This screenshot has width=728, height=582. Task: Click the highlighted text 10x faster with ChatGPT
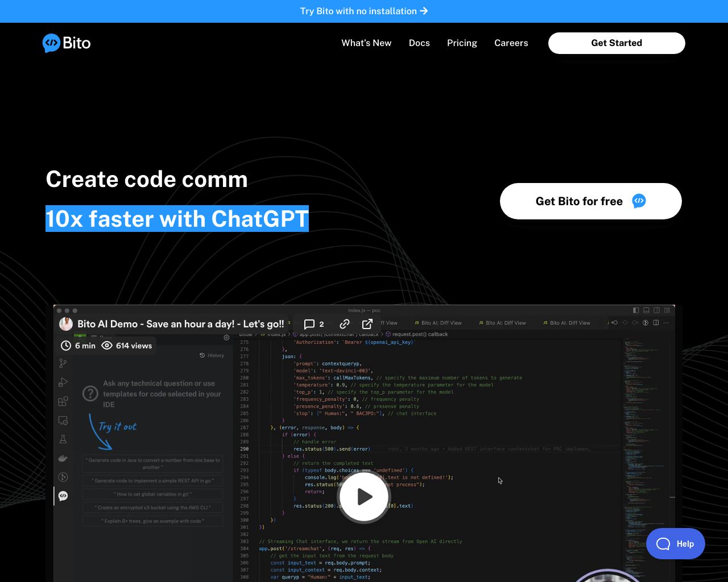(177, 219)
